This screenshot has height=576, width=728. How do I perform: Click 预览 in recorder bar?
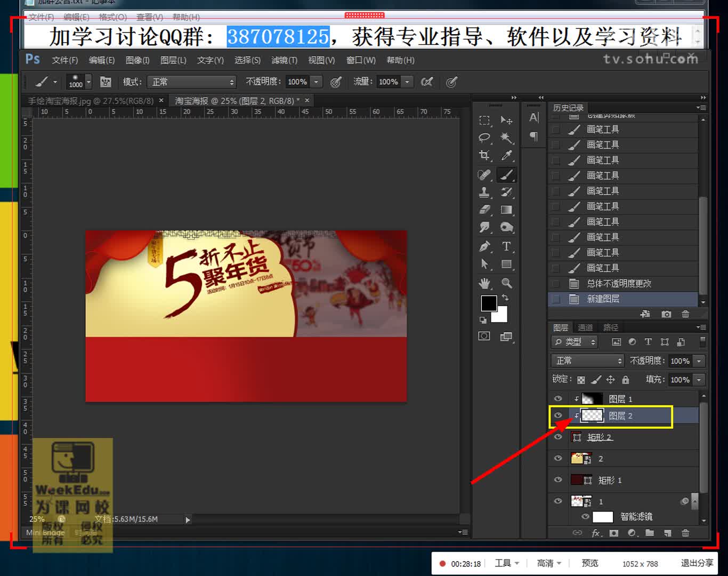590,563
